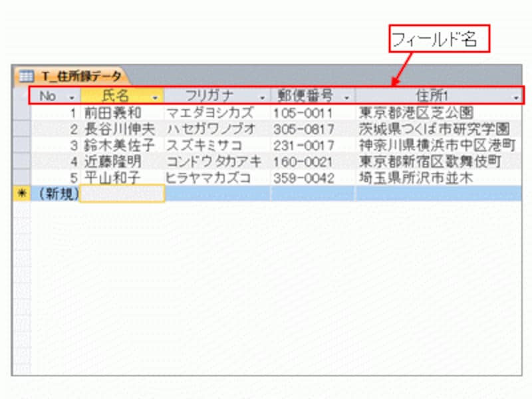The width and height of the screenshot is (532, 399).
Task: Click the name cell 近藤隆明
Action: tap(122, 161)
